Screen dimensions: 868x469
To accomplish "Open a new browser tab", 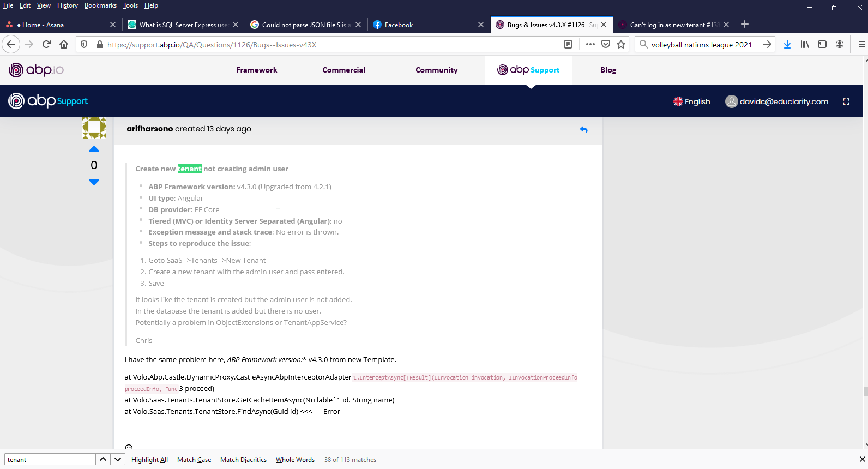I will click(745, 24).
